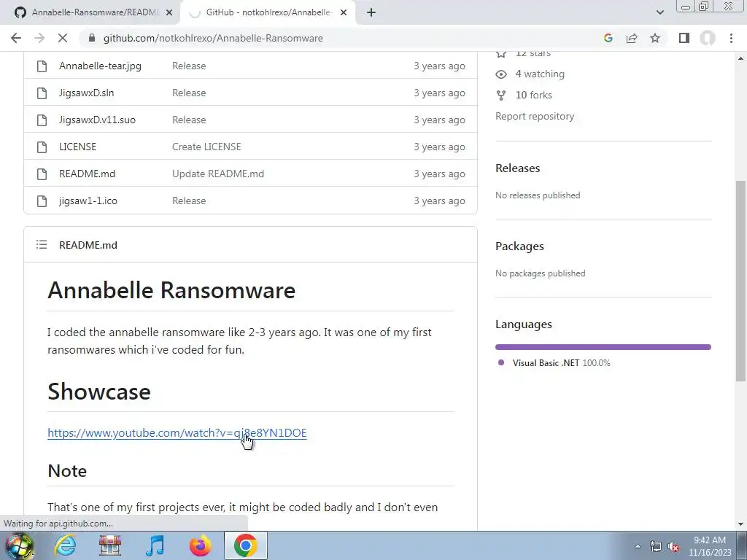Viewport: 747px width, 560px height.
Task: Click the purple Languages bar
Action: (603, 347)
